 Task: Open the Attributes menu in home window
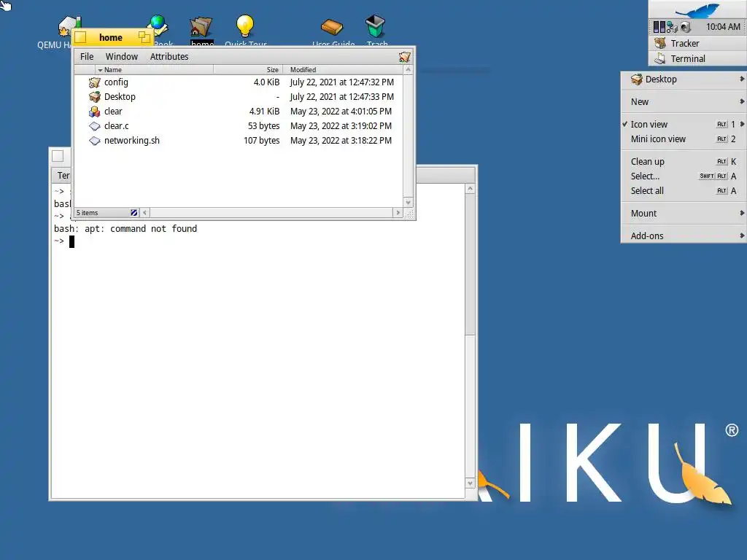[169, 57]
